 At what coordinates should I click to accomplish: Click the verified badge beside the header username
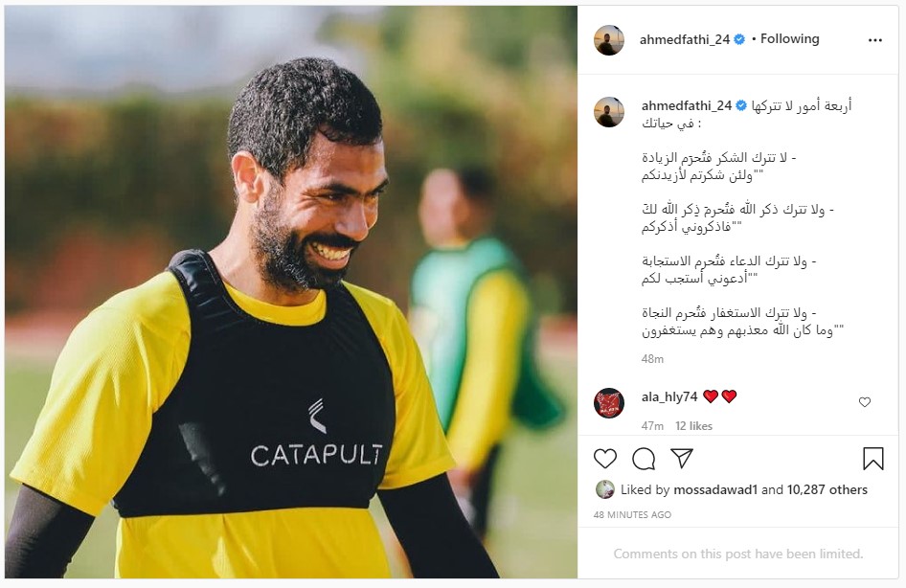(739, 40)
